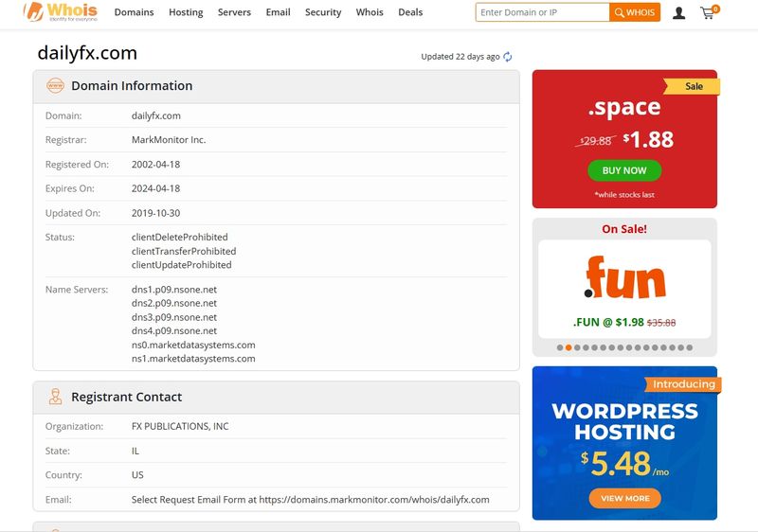Viewport: 758px width, 532px height.
Task: Select the expiry date 2024-04-18
Action: 155,188
